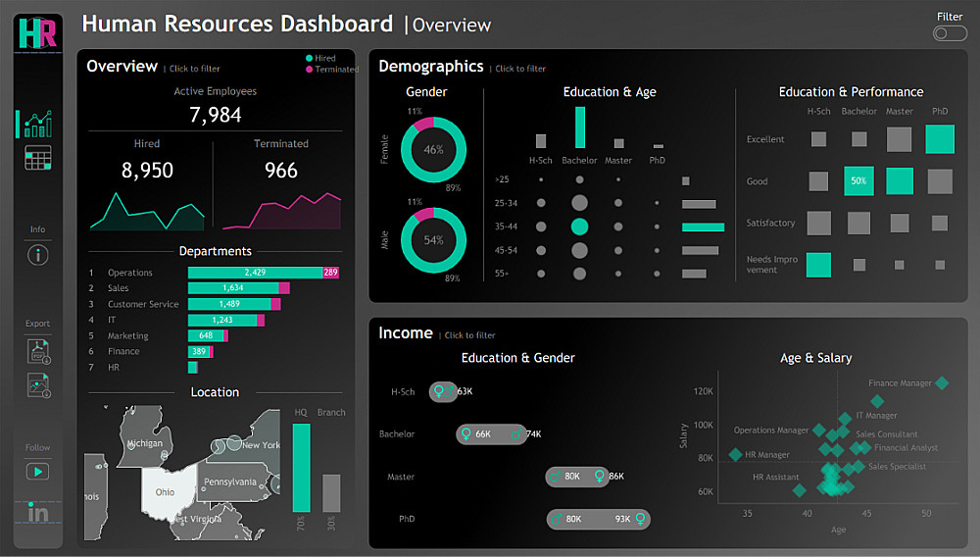Select the Sales department bar
The image size is (980, 557).
pos(239,288)
